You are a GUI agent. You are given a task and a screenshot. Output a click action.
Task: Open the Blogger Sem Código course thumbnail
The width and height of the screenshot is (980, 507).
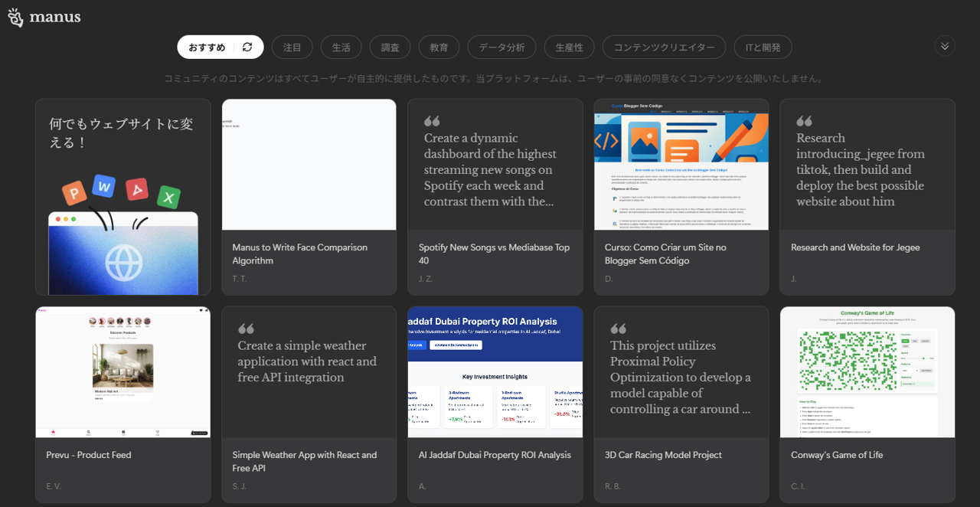tap(681, 165)
